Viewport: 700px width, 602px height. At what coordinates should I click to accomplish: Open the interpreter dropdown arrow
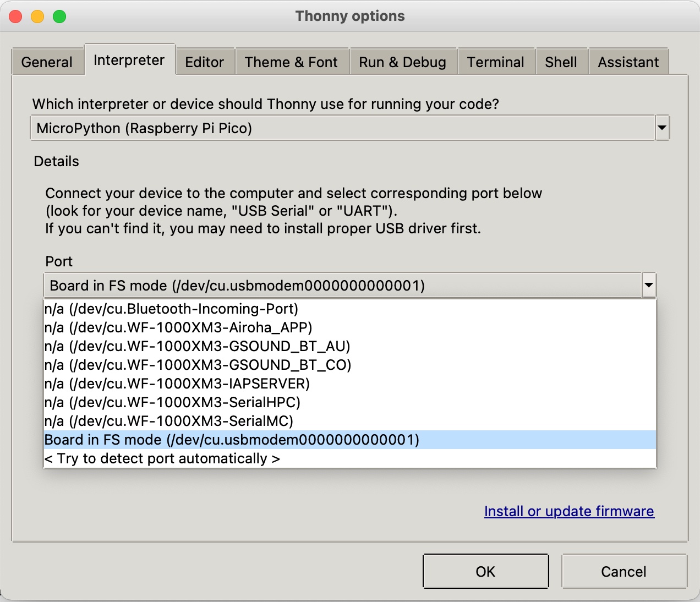[662, 128]
